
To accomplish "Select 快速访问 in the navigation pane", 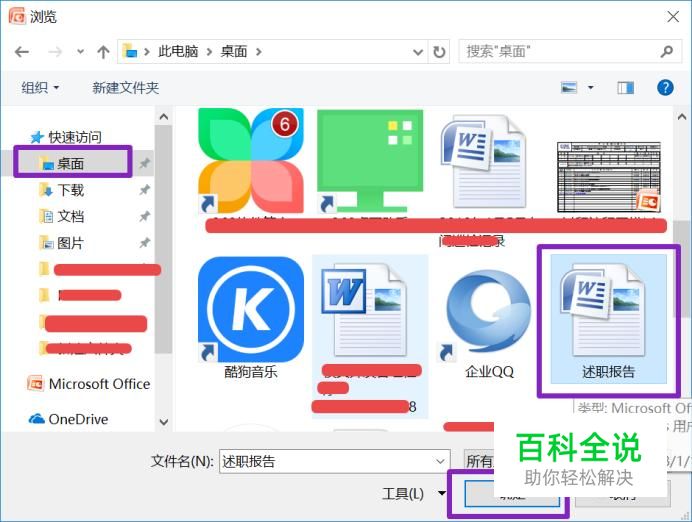I will [66, 137].
